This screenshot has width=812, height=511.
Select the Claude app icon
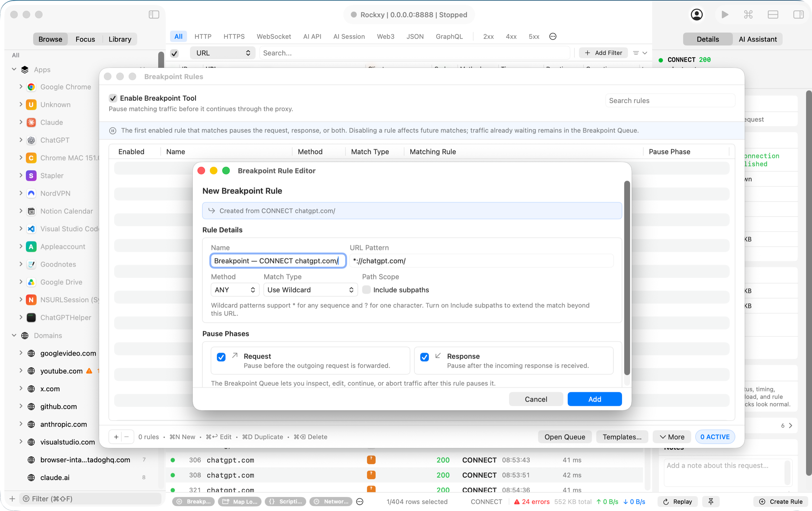pyautogui.click(x=31, y=122)
